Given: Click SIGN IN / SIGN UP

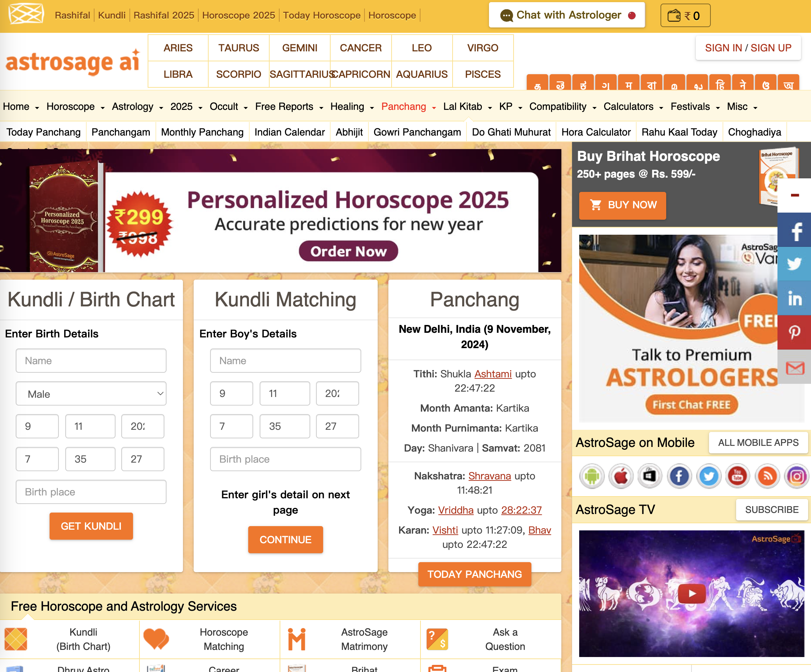Looking at the screenshot, I should point(748,48).
